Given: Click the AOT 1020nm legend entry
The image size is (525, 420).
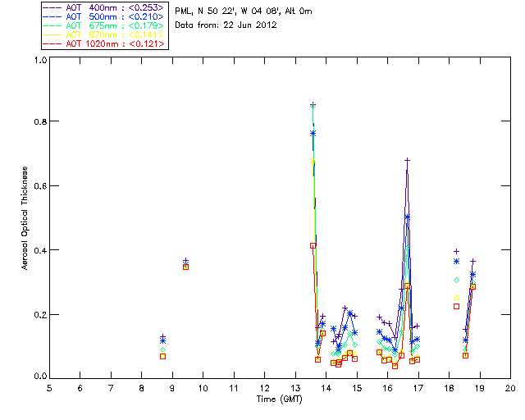Looking at the screenshot, I should 104,43.
